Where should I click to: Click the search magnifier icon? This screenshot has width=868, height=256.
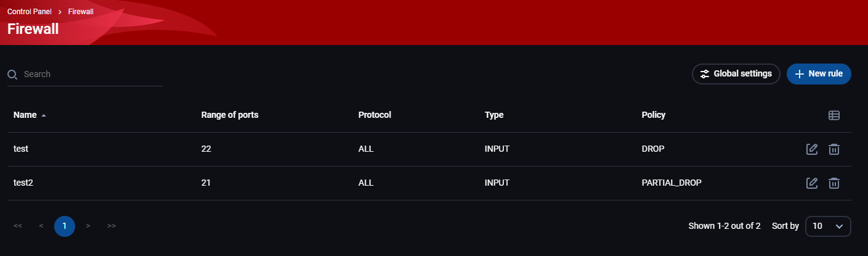click(x=12, y=75)
